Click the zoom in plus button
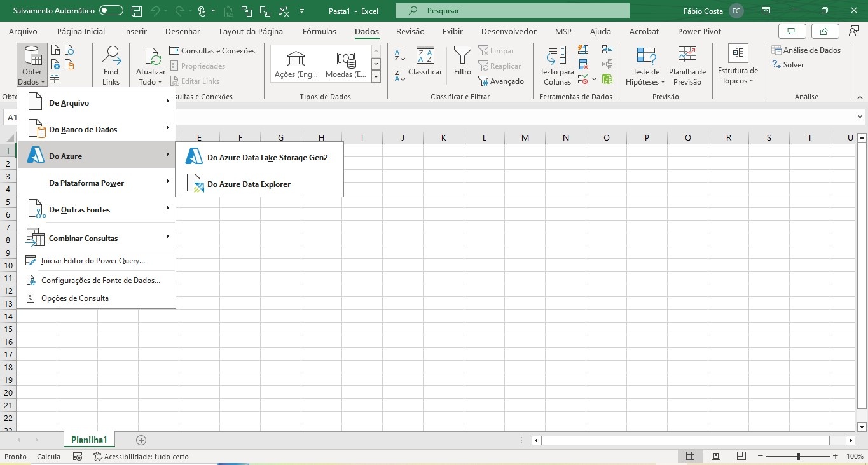 836,456
